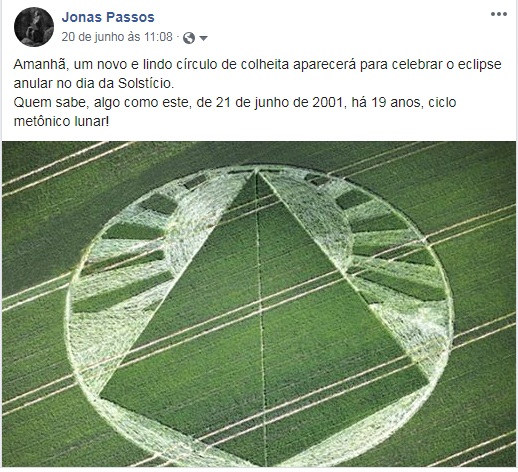This screenshot has width=518, height=472.
Task: Expand the audience selector arrow
Action: [203, 38]
